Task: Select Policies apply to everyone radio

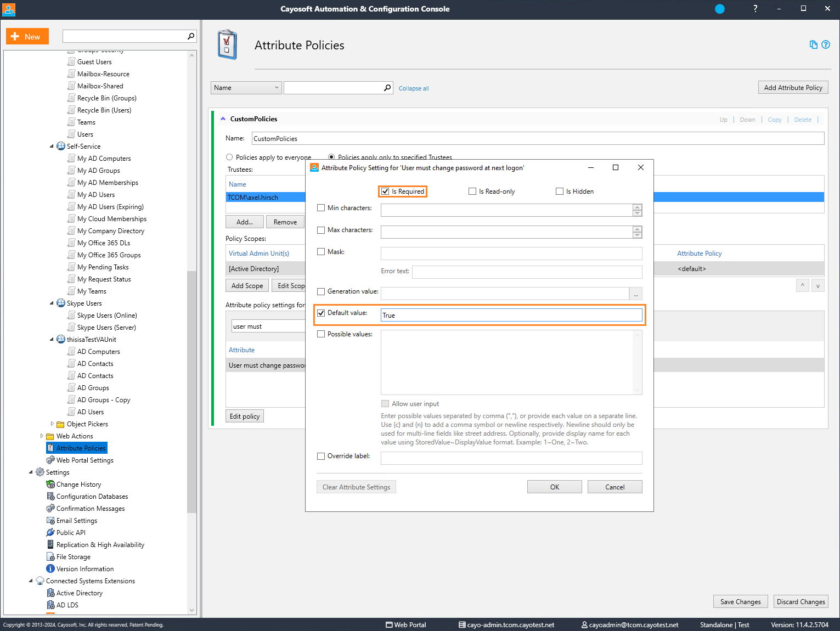Action: pos(229,157)
